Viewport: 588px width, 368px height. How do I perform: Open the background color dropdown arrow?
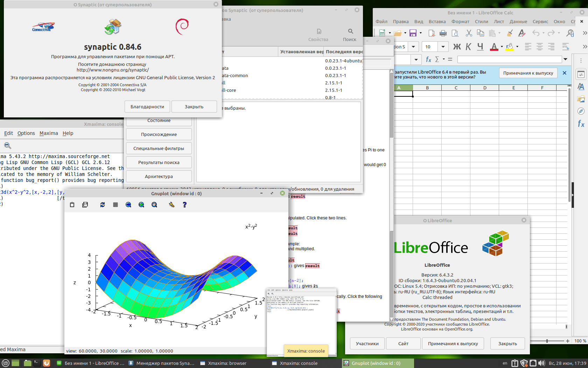pos(517,47)
